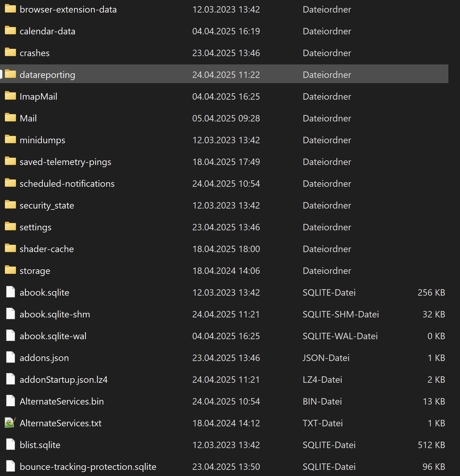Select the storage folder name
The image size is (460, 476).
[x=35, y=271]
